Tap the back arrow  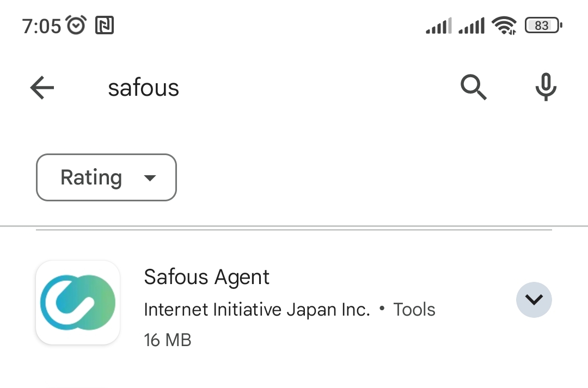[x=42, y=88]
